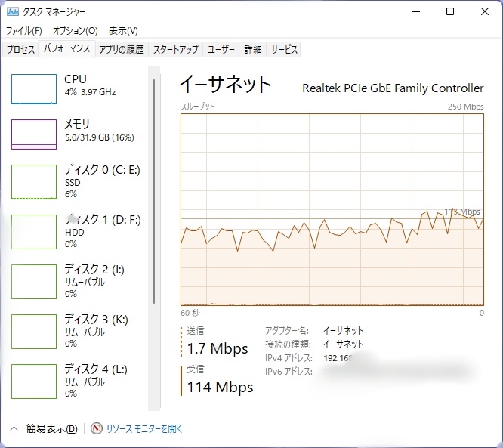Screen dimensions: 503x448
Task: Select ディスク 3 (K:) removable thumbnail
Action: 34,332
